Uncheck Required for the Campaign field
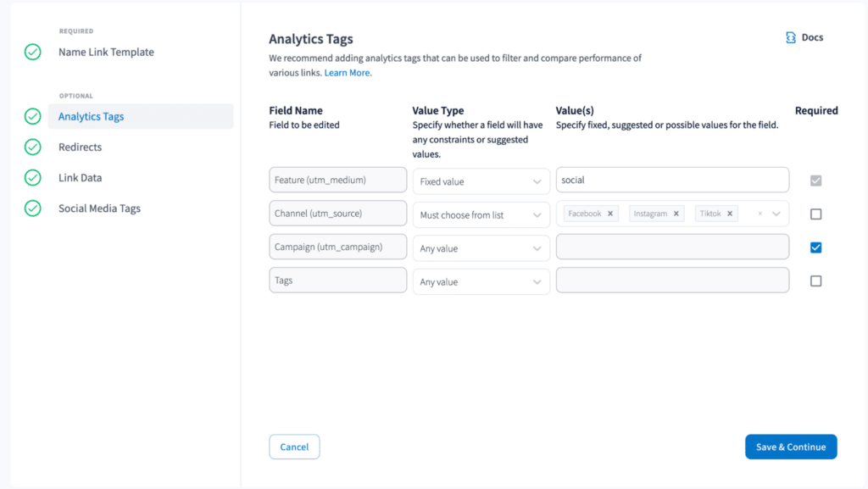Screen dimensions: 868x489 [x=815, y=247]
